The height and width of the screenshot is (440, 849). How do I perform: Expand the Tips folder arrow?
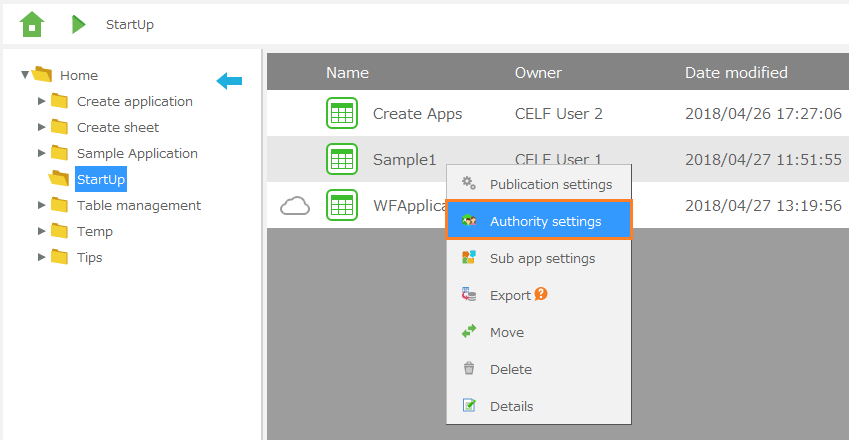point(41,257)
